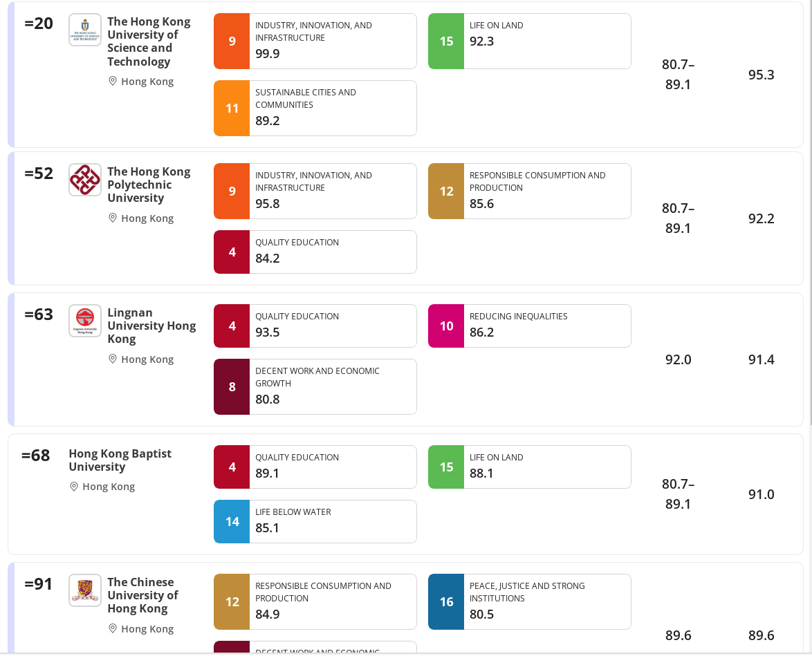Click SDG 11 Sustainable Cities badge
Viewport: 812px width, 656px height.
point(232,109)
